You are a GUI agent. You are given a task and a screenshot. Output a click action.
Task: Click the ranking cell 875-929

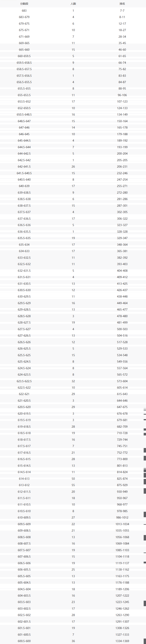coord(122,485)
